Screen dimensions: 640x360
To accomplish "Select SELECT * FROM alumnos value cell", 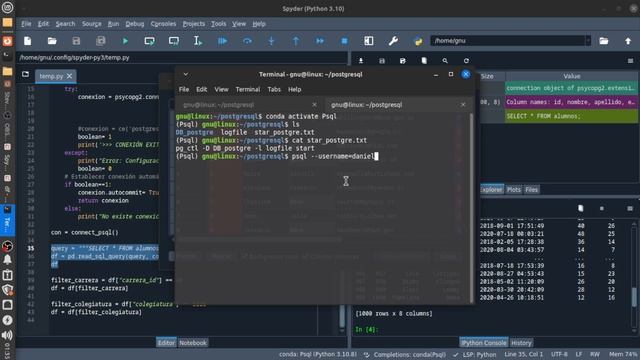I will [571, 116].
